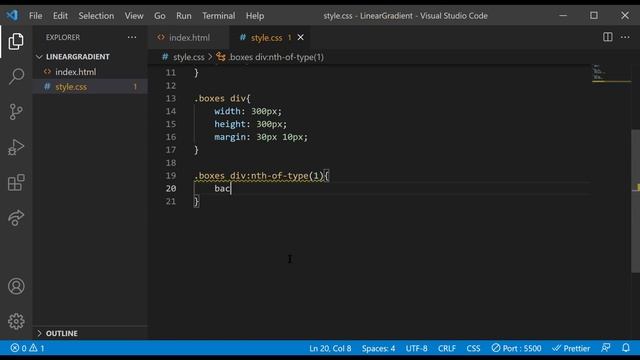The height and width of the screenshot is (360, 640).
Task: Open the View menu
Action: tap(134, 16)
